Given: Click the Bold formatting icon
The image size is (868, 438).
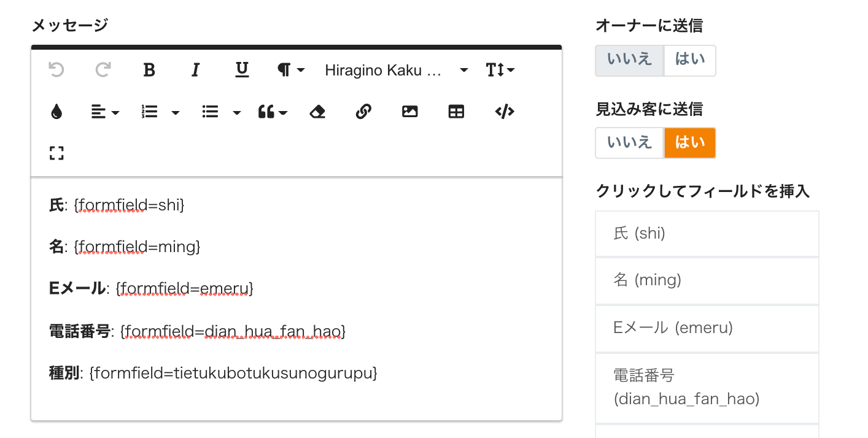Looking at the screenshot, I should pos(149,71).
